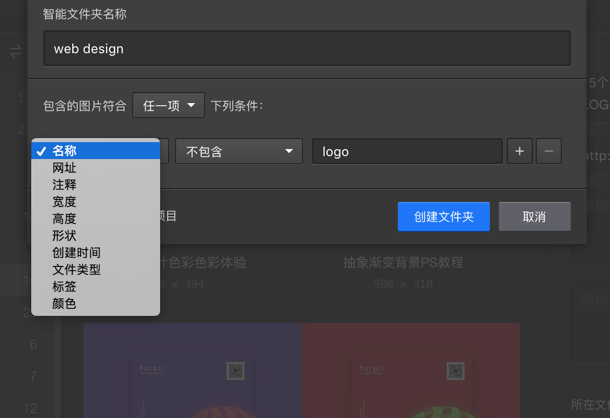The image size is (610, 418).
Task: Select the checked 名称 option
Action: coord(65,151)
